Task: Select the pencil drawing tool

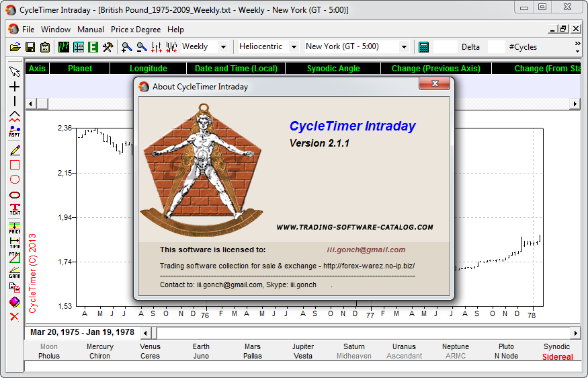Action: pos(15,150)
